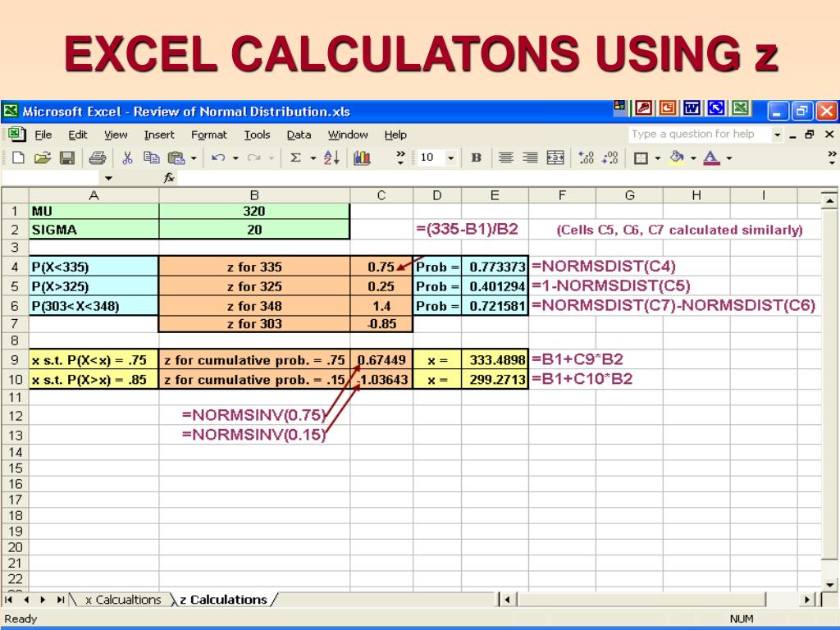Open the Edit menu

tap(78, 135)
